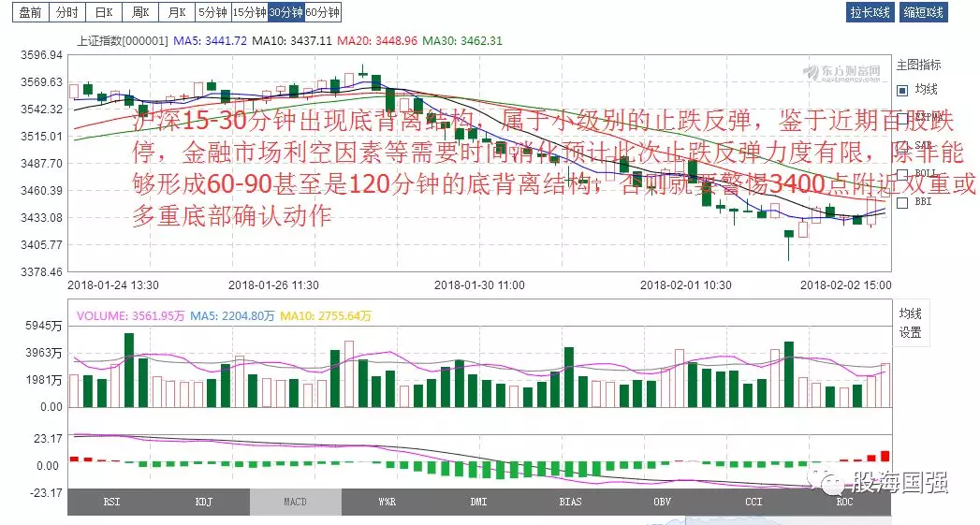Open the 日K daily candlestick tab
Image resolution: width=980 pixels, height=525 pixels.
pos(104,12)
